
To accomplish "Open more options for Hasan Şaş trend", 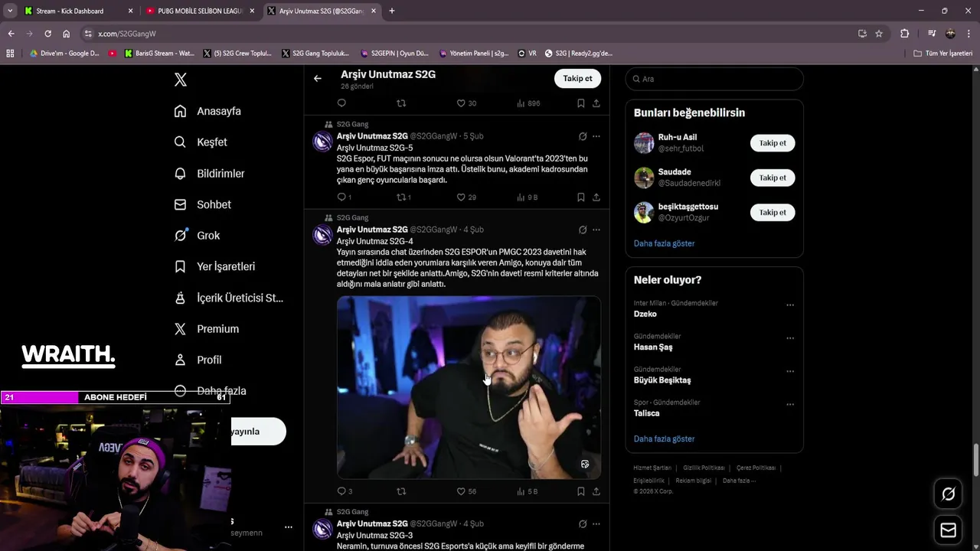I will [x=790, y=338].
